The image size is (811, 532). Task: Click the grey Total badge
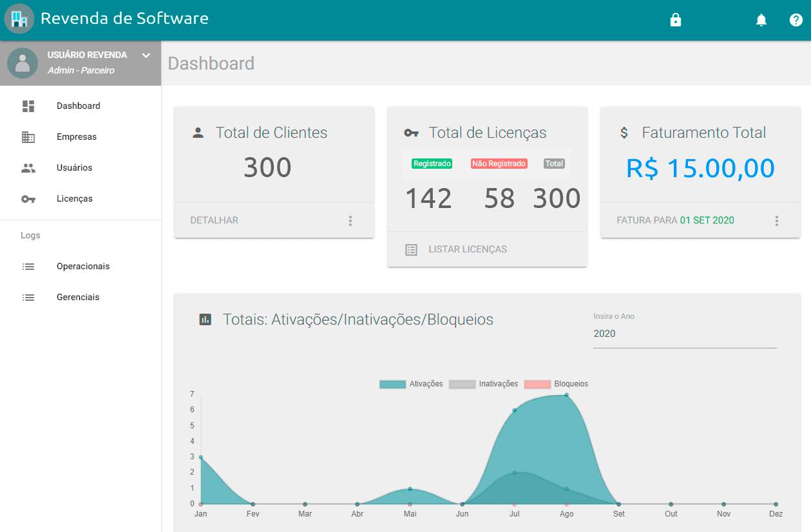coord(554,164)
